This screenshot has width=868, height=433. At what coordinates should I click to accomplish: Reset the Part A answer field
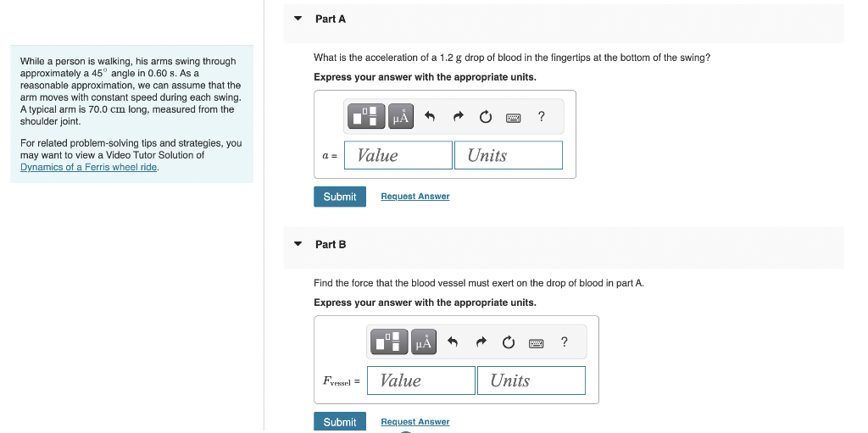coord(486,117)
